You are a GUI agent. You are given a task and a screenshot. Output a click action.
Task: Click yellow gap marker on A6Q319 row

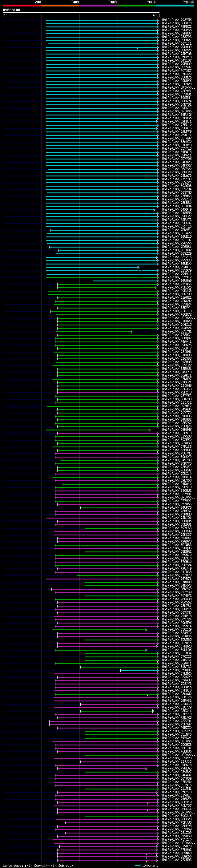coord(147,804)
